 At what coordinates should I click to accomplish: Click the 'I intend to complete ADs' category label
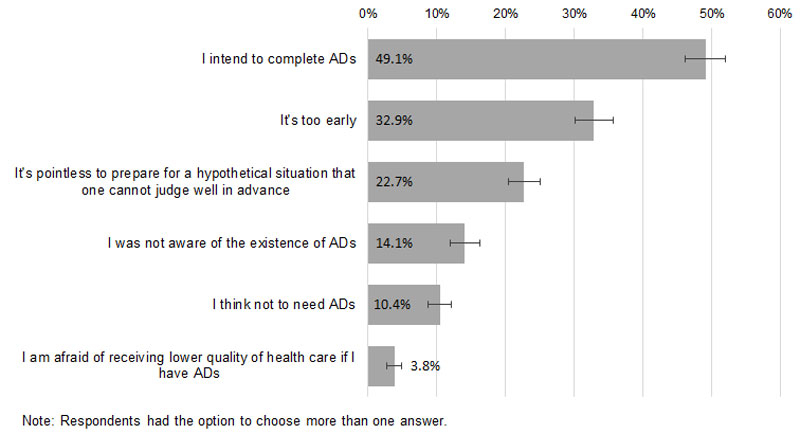(x=277, y=59)
